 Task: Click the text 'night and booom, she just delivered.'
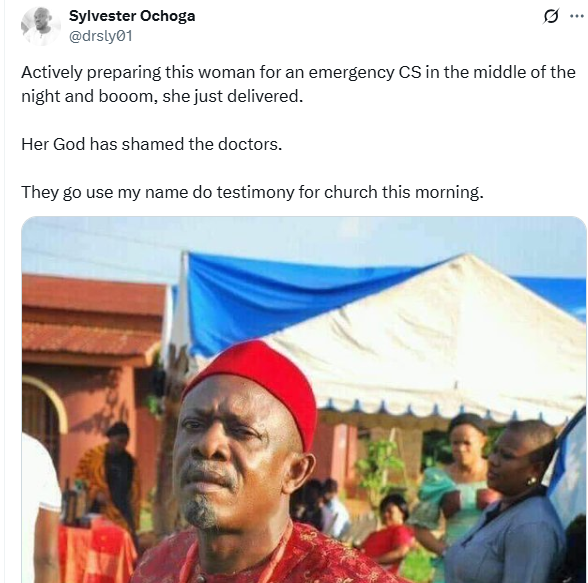click(162, 96)
